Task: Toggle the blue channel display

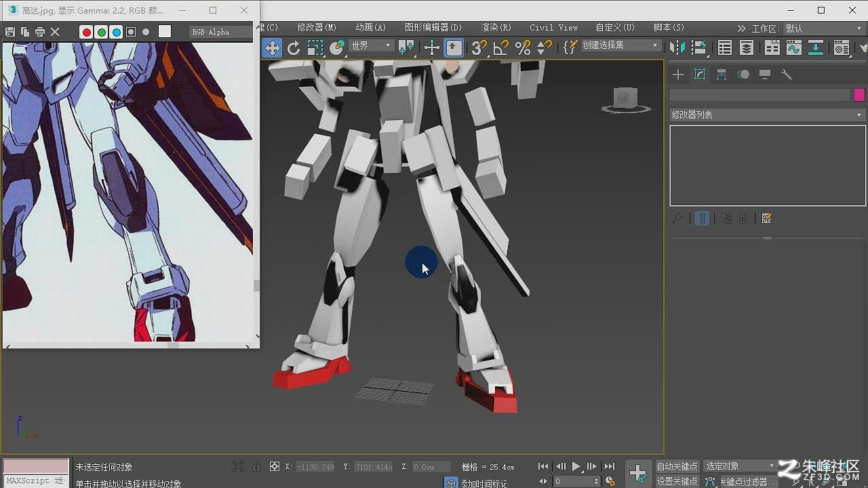Action: coord(116,32)
